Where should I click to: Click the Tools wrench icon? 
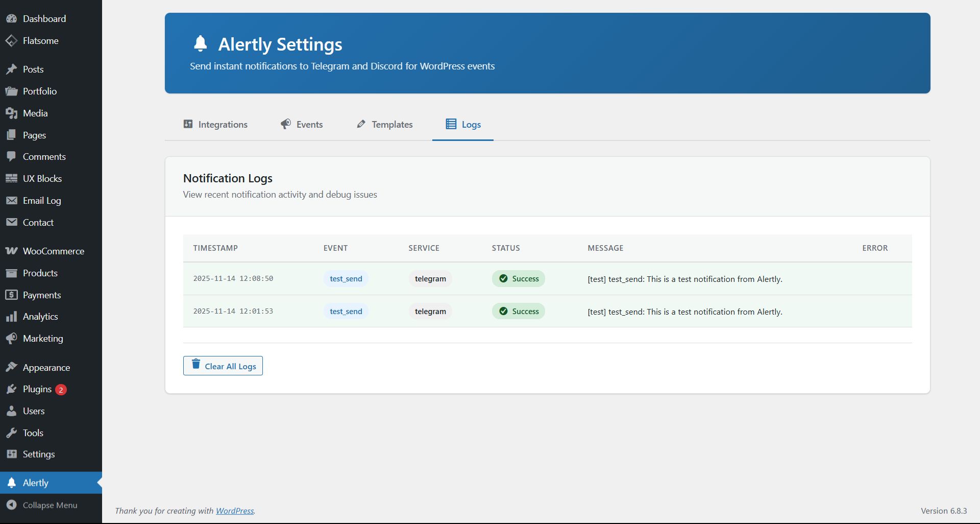point(11,433)
